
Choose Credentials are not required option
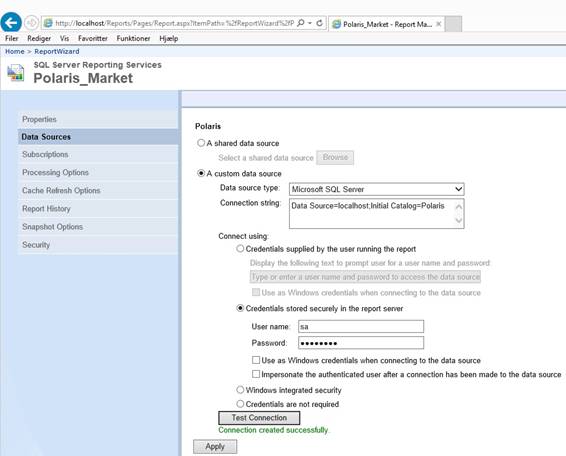pyautogui.click(x=240, y=404)
